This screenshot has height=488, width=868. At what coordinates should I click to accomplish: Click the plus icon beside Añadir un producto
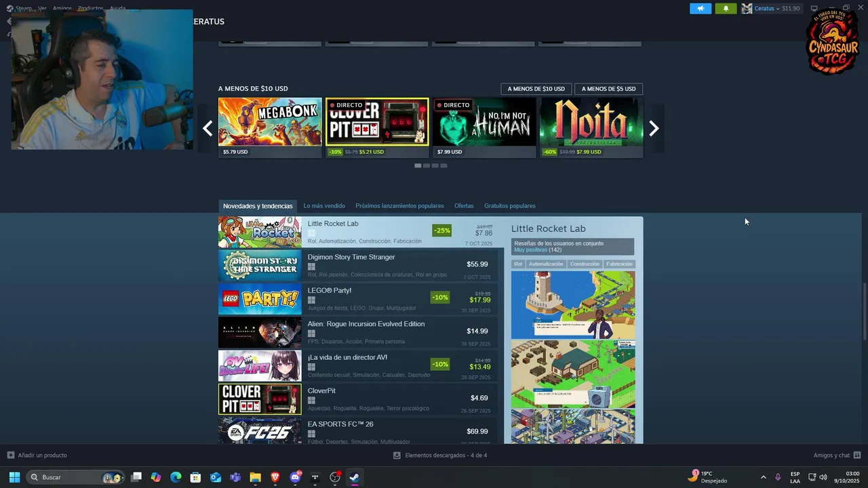pos(10,455)
